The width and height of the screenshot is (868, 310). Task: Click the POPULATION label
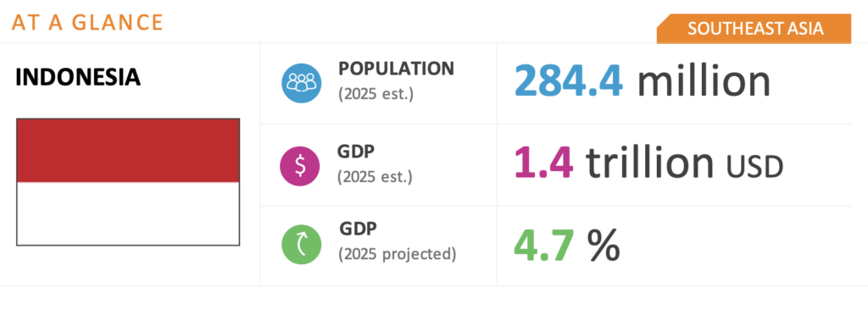click(397, 69)
